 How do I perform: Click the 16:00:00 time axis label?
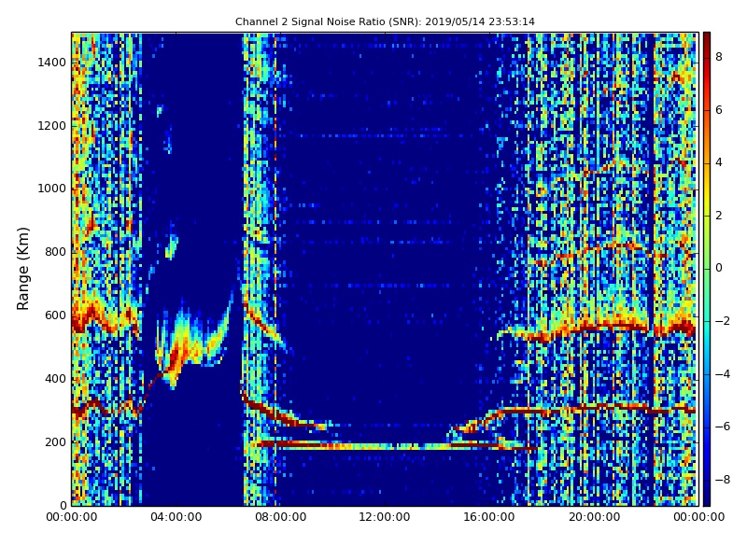[489, 517]
